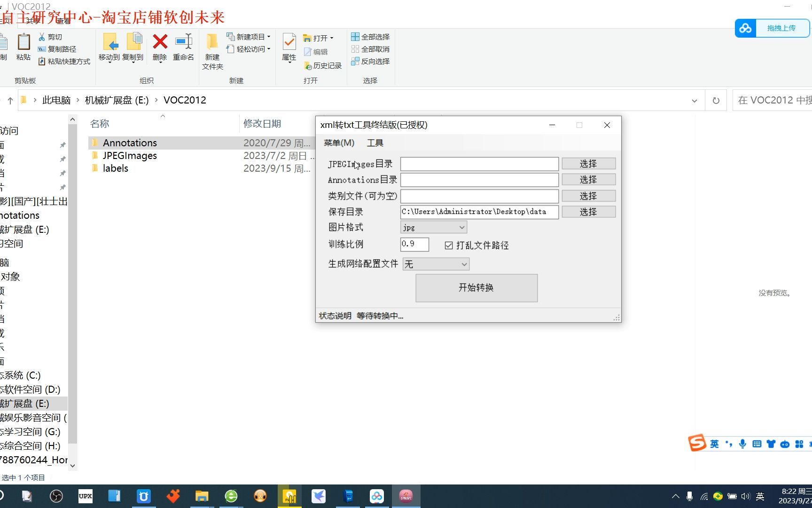Click 选择 next to JPEGImages目录
812x508 pixels.
(588, 163)
